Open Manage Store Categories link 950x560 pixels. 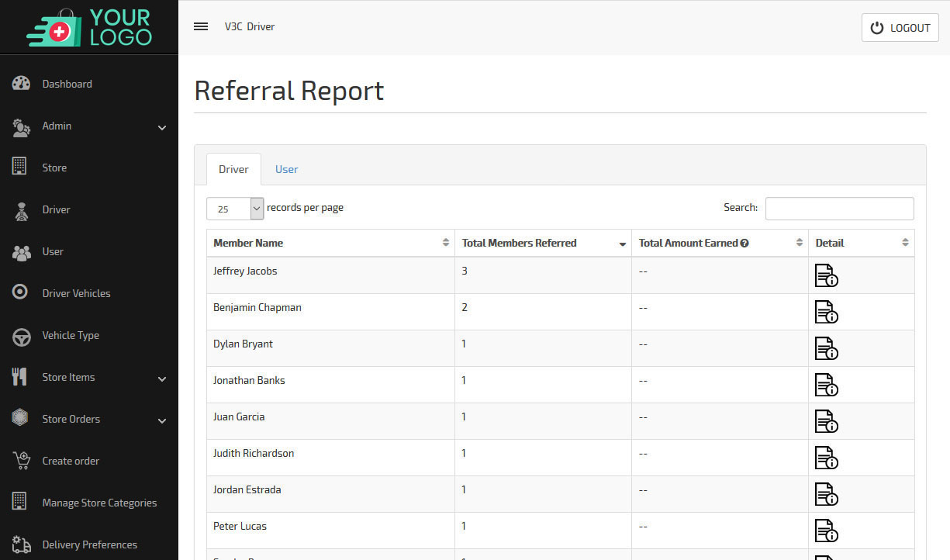(99, 503)
